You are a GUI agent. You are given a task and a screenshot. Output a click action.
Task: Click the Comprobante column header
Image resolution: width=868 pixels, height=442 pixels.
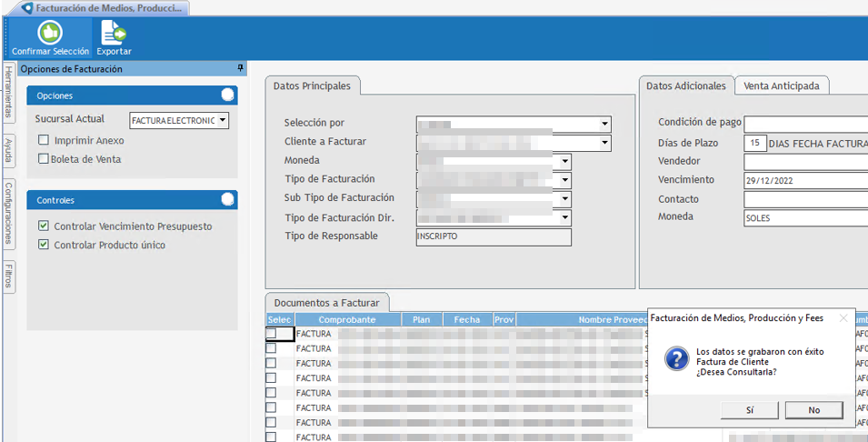point(347,319)
